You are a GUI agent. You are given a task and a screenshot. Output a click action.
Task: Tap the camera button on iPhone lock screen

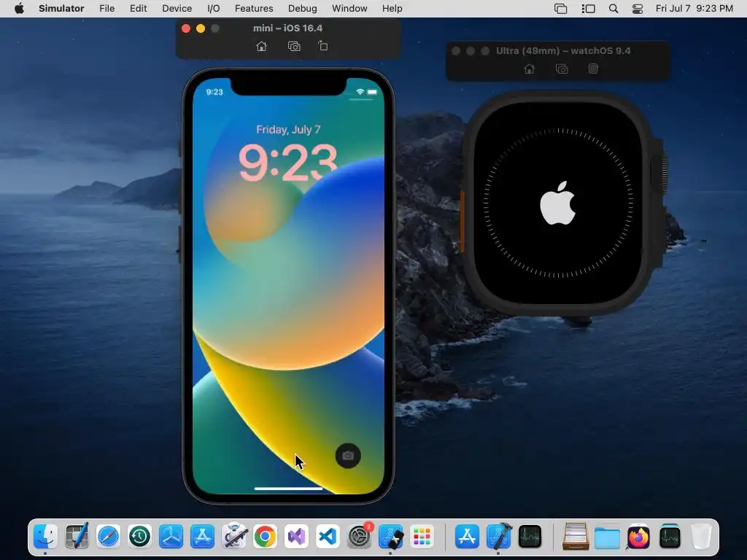[348, 456]
